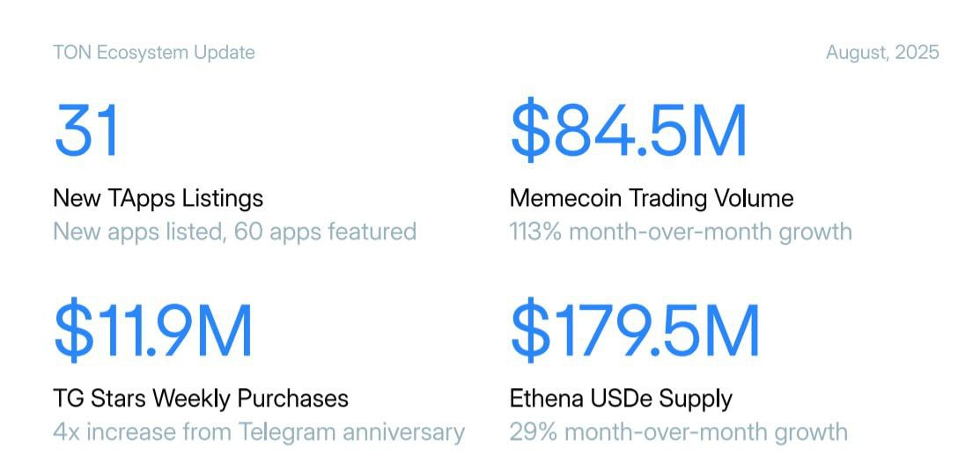The height and width of the screenshot is (470, 980).
Task: Click New apps listed, 60 apps featured text
Action: [234, 231]
